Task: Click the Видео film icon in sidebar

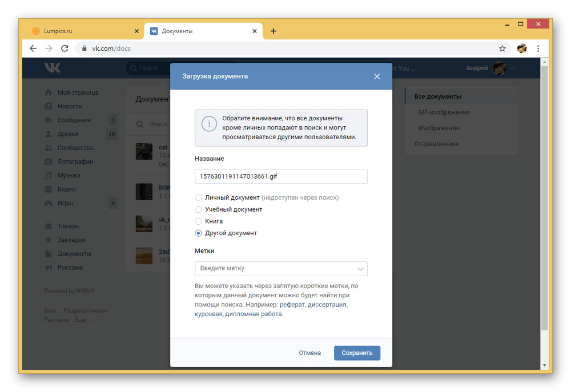Action: (x=48, y=189)
